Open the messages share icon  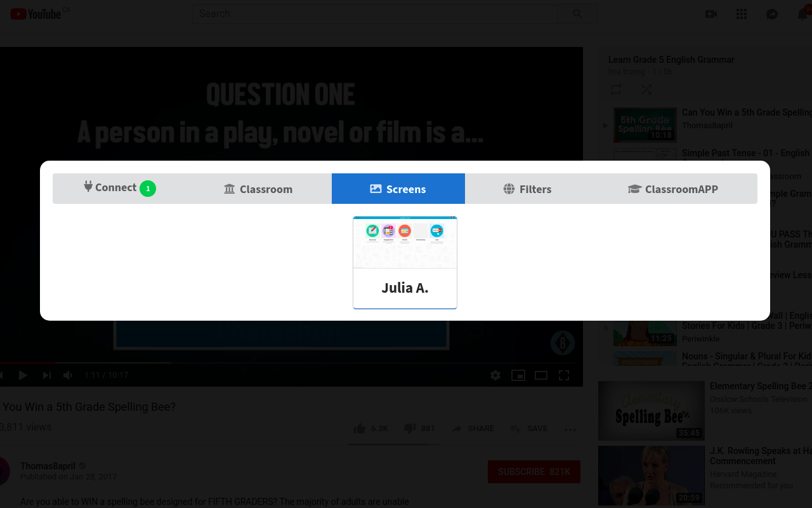coord(772,13)
